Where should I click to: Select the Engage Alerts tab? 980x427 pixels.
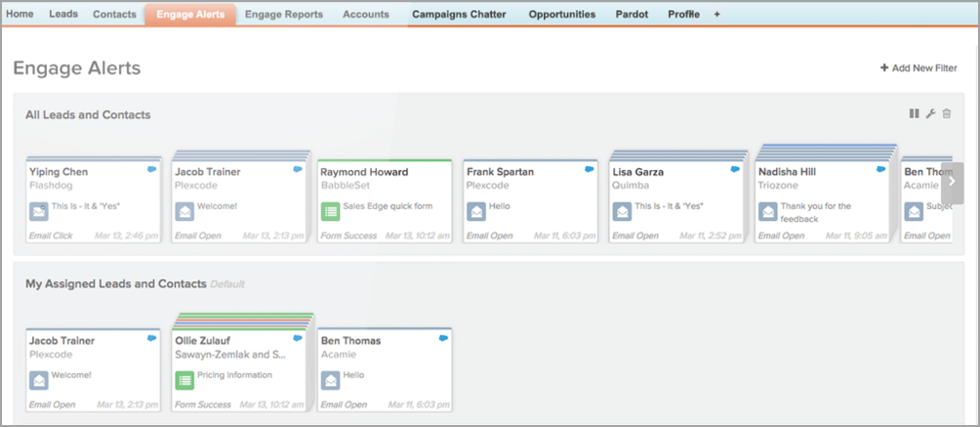click(190, 15)
